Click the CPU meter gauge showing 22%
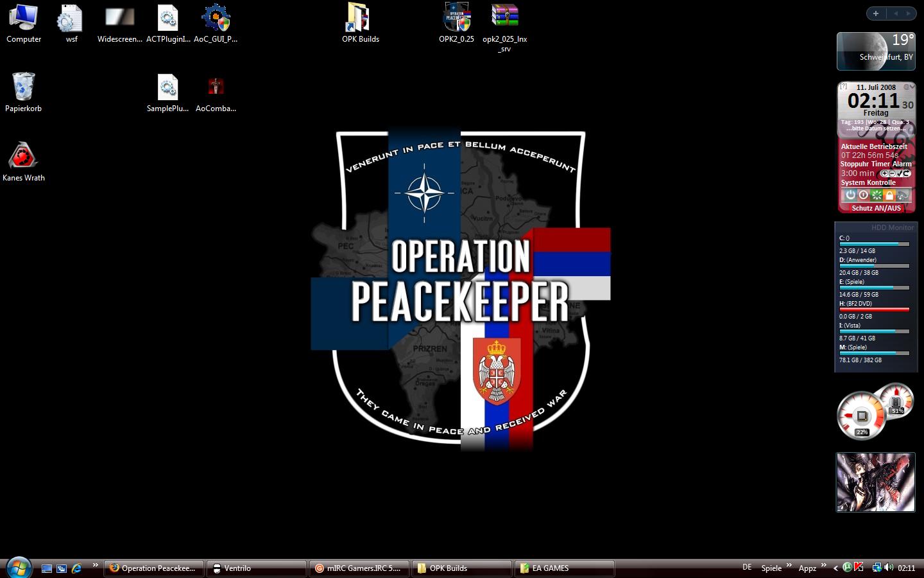This screenshot has height=578, width=924. pyautogui.click(x=862, y=416)
